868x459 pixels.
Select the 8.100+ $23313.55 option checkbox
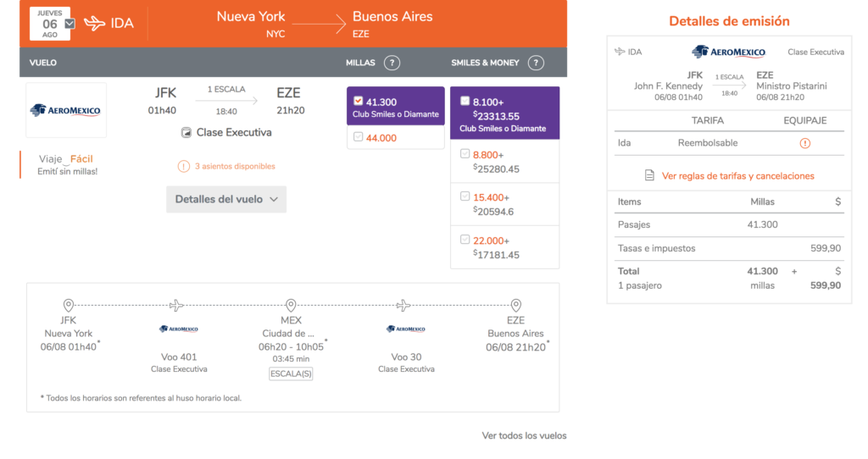(x=465, y=102)
